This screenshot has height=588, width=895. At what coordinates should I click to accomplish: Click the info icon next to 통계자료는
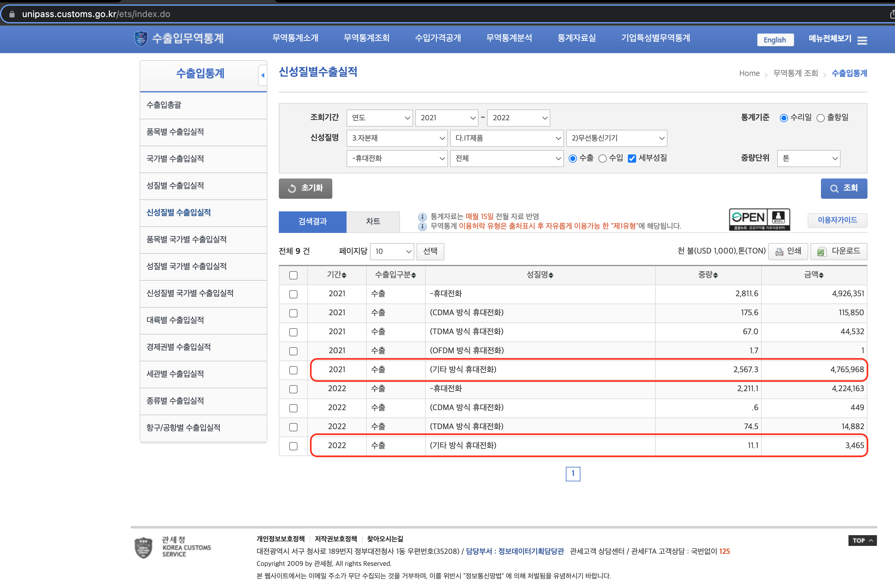[x=422, y=216]
